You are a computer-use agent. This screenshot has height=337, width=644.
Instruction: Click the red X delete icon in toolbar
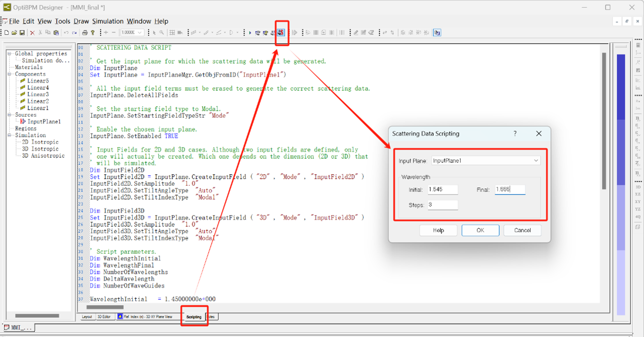[32, 33]
